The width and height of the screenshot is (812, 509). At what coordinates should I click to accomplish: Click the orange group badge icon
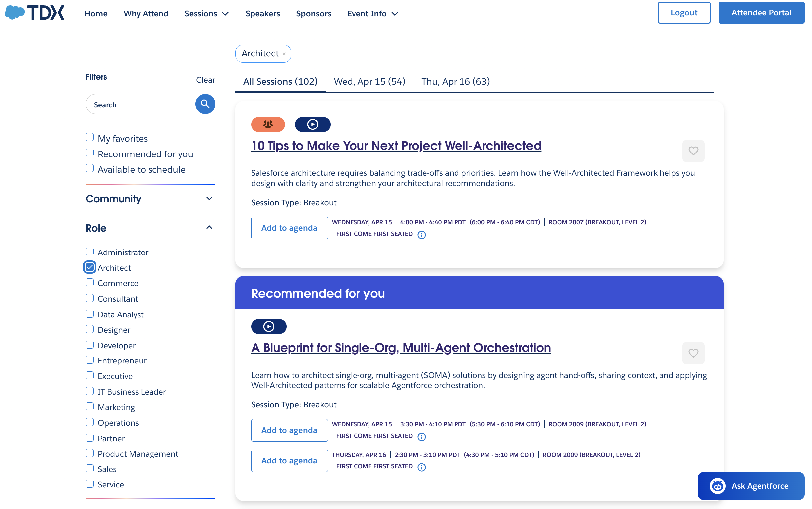(x=268, y=124)
